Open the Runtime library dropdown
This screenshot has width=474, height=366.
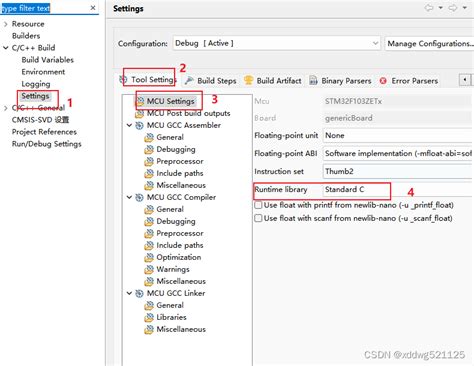397,189
